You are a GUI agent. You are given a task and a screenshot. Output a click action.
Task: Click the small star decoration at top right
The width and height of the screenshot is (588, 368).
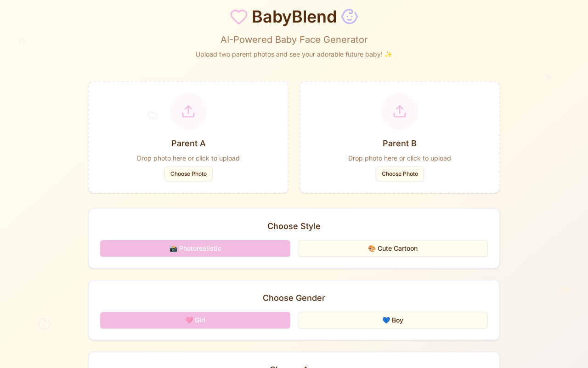548,76
